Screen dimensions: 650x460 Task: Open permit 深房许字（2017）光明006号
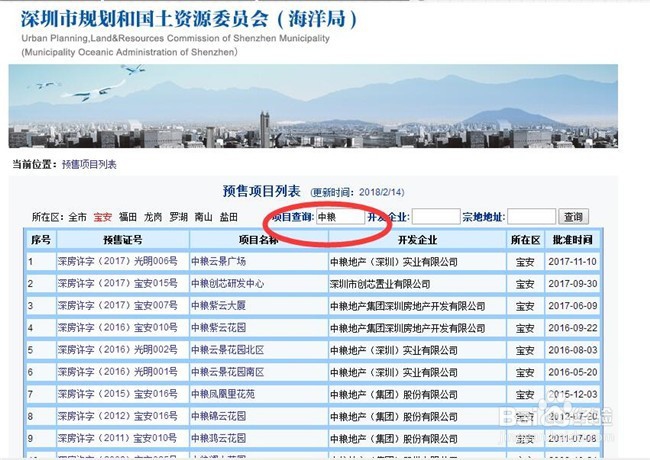tap(117, 261)
